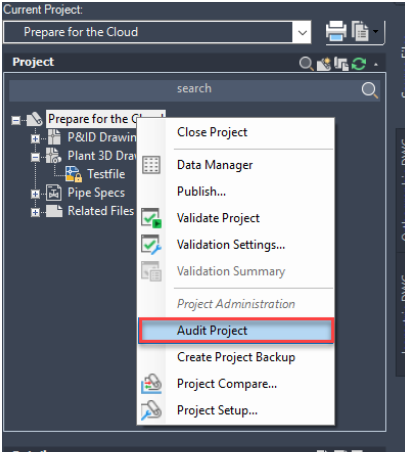Open the project reports copy icon
The width and height of the screenshot is (406, 452).
point(360,31)
